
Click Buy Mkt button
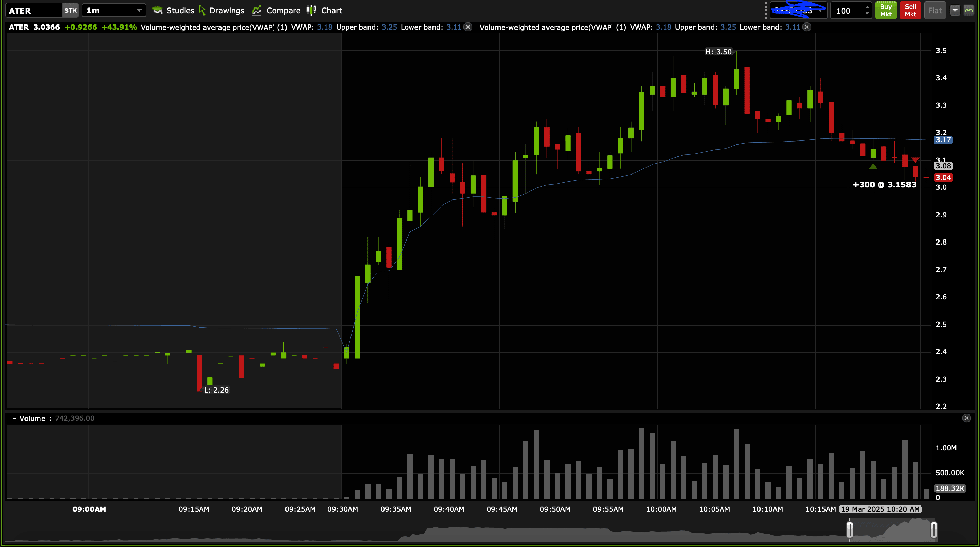pyautogui.click(x=886, y=10)
